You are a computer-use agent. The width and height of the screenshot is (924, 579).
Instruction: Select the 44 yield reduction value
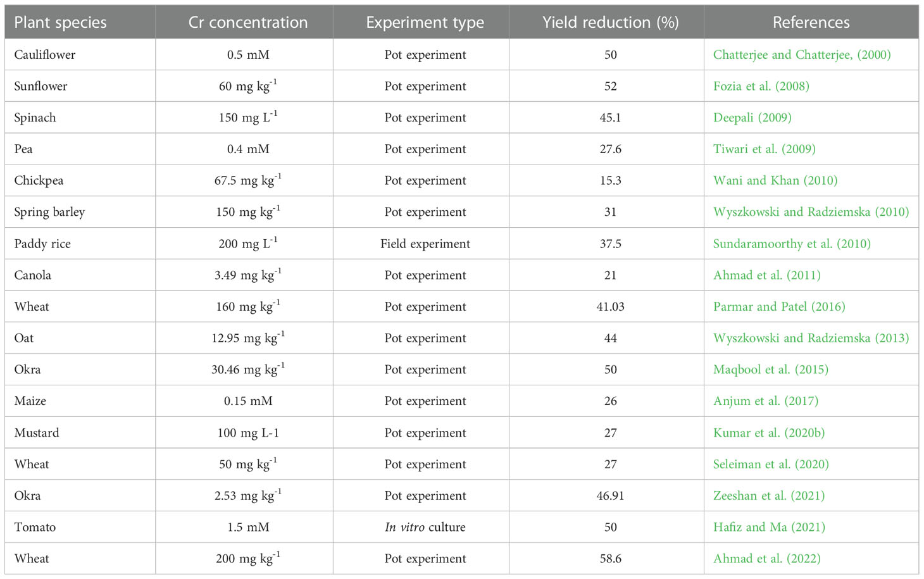pyautogui.click(x=610, y=338)
